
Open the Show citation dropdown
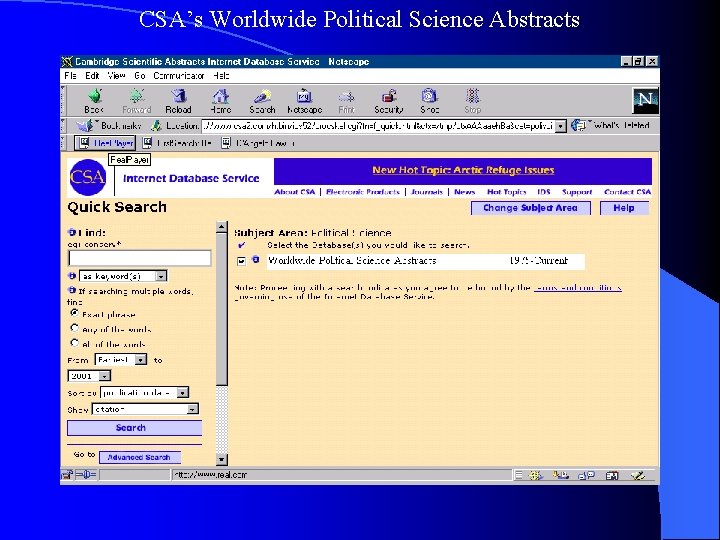coord(145,409)
